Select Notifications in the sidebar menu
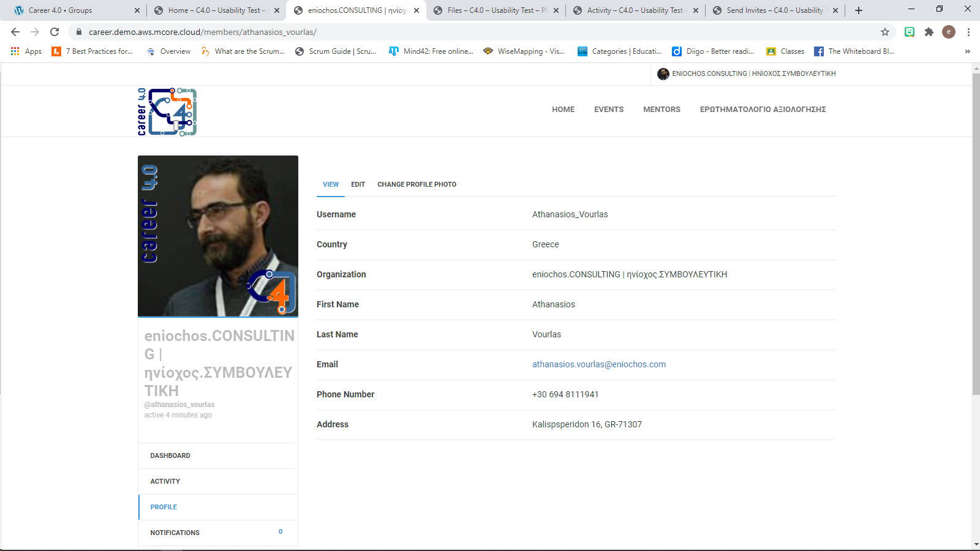This screenshot has height=551, width=980. (x=175, y=533)
